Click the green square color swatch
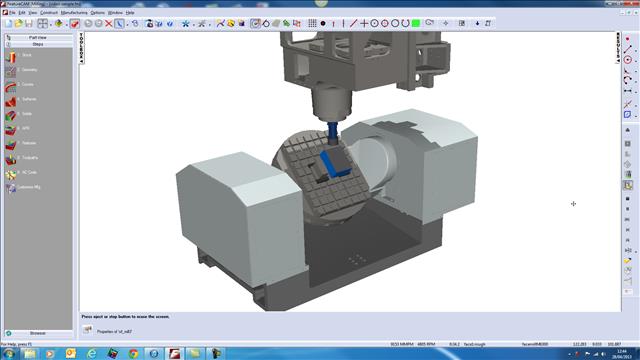This screenshot has width=640, height=360. click(416, 24)
